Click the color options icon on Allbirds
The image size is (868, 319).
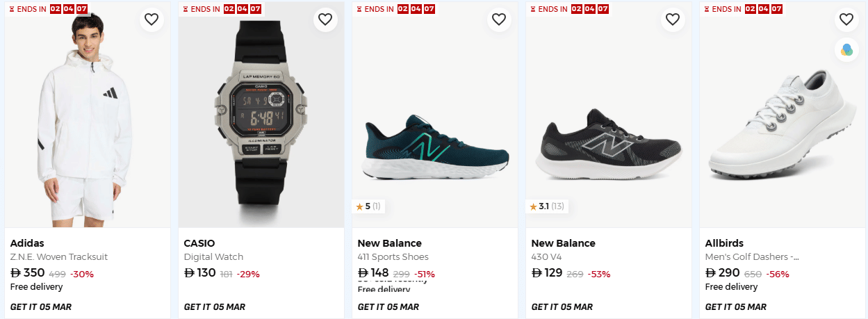click(846, 50)
